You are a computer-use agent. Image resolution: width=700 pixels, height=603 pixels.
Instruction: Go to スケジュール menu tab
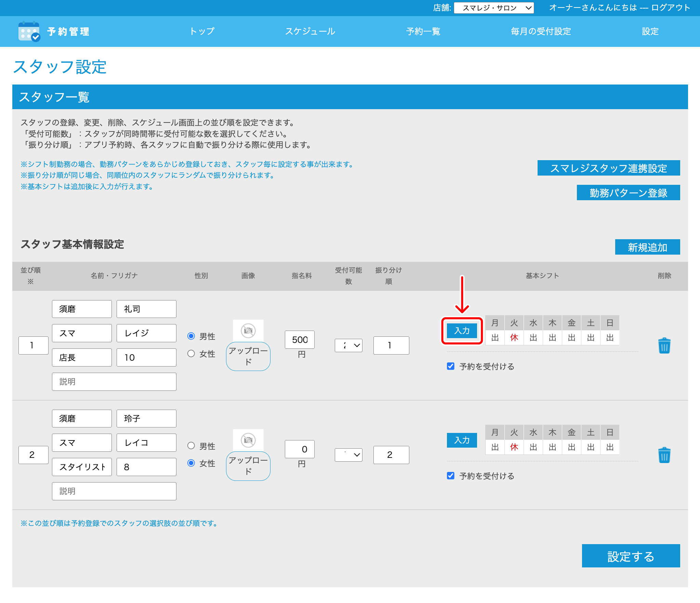310,31
